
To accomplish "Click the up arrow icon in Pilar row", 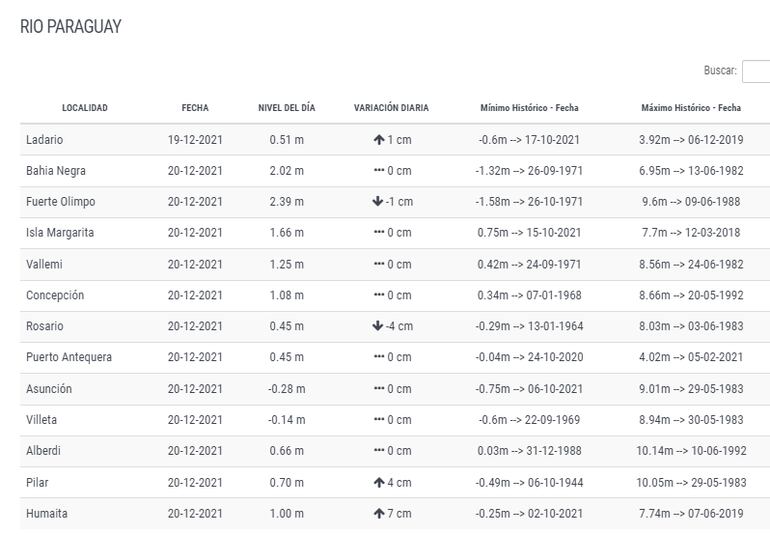I will pos(379,483).
